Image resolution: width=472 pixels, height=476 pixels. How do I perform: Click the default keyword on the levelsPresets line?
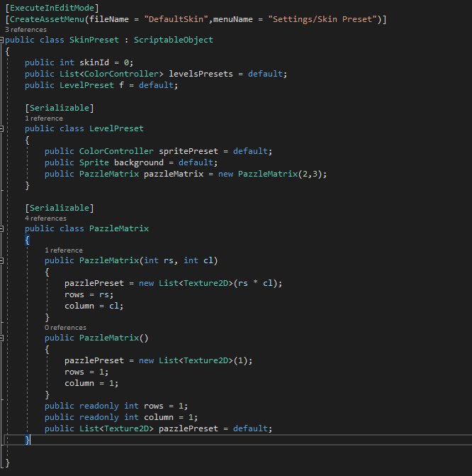tap(265, 74)
